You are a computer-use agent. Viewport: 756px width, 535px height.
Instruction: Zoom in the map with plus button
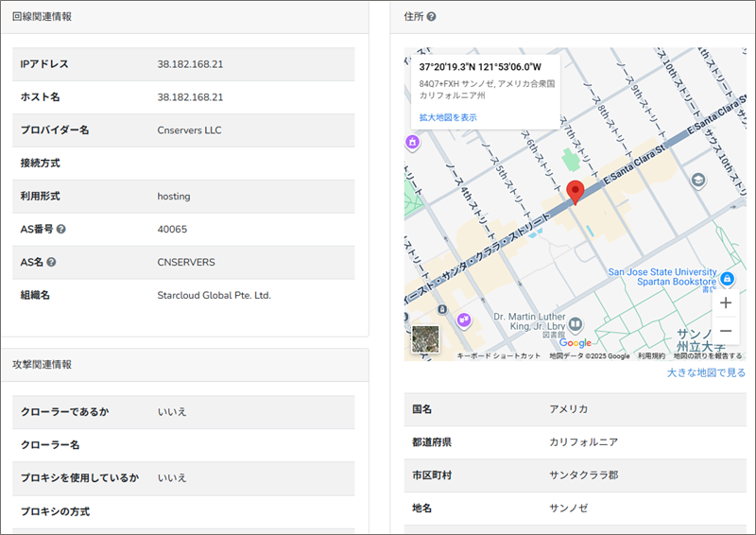[x=726, y=303]
